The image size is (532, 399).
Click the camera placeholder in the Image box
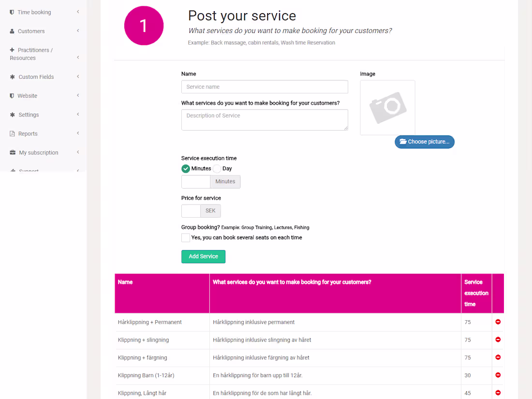click(x=387, y=107)
